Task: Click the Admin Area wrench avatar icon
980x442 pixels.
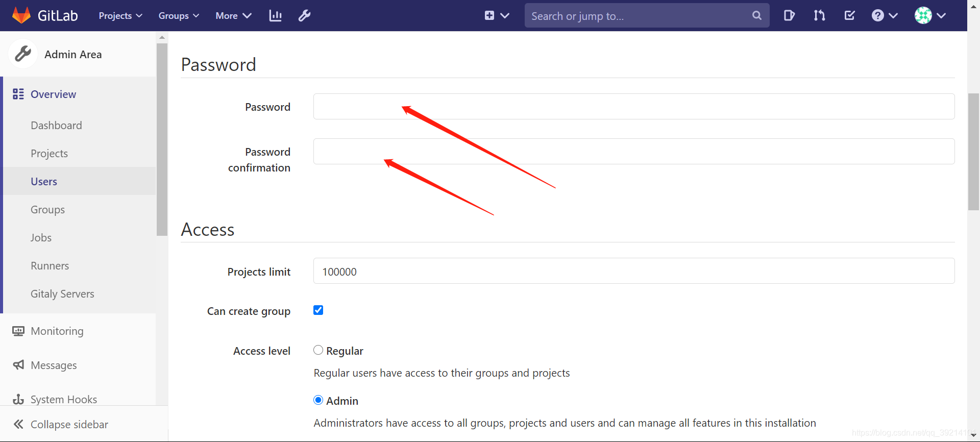Action: (23, 54)
